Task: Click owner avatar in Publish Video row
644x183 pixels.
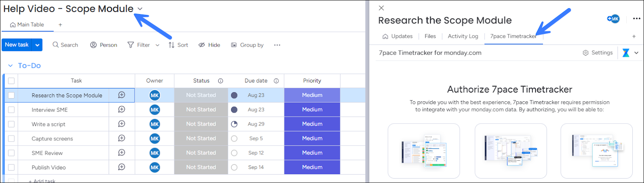Action: (155, 167)
